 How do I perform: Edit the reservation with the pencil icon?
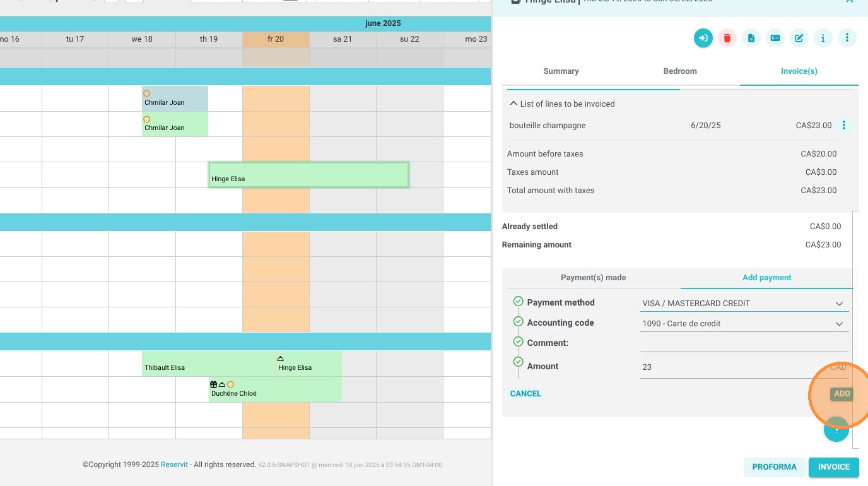(x=799, y=38)
